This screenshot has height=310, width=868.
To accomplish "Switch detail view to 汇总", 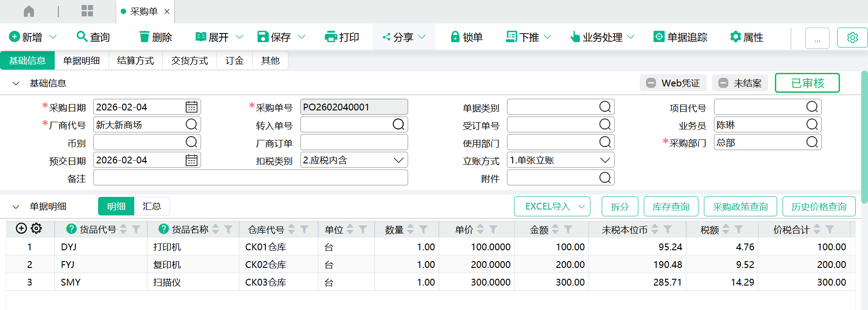I will (151, 206).
